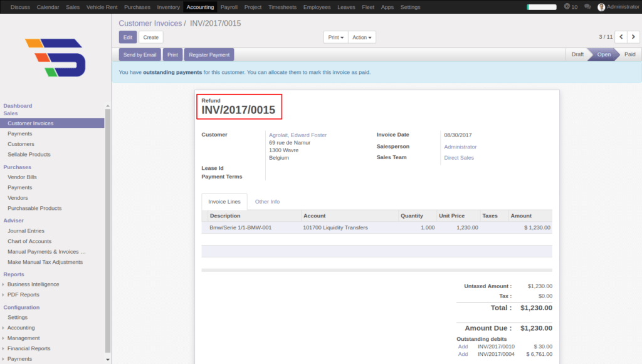Open Dashboard in sidebar
This screenshot has height=364, width=642.
pyautogui.click(x=18, y=105)
